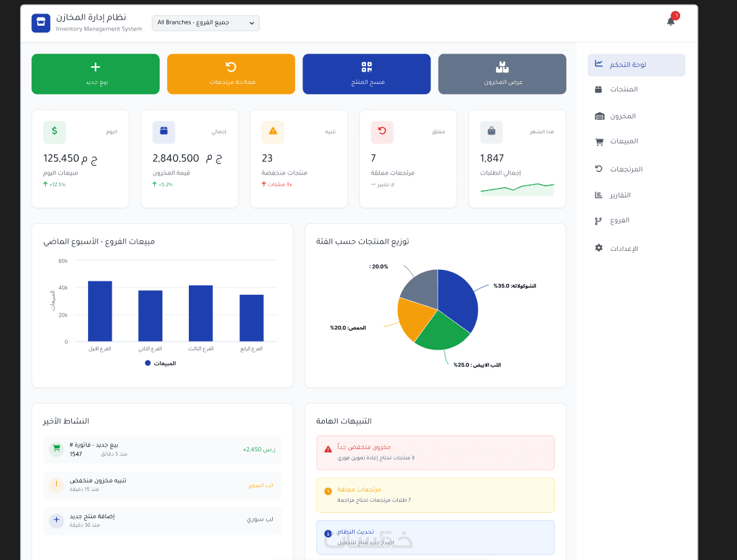
Task: Click the store logo icon in header
Action: point(41,23)
